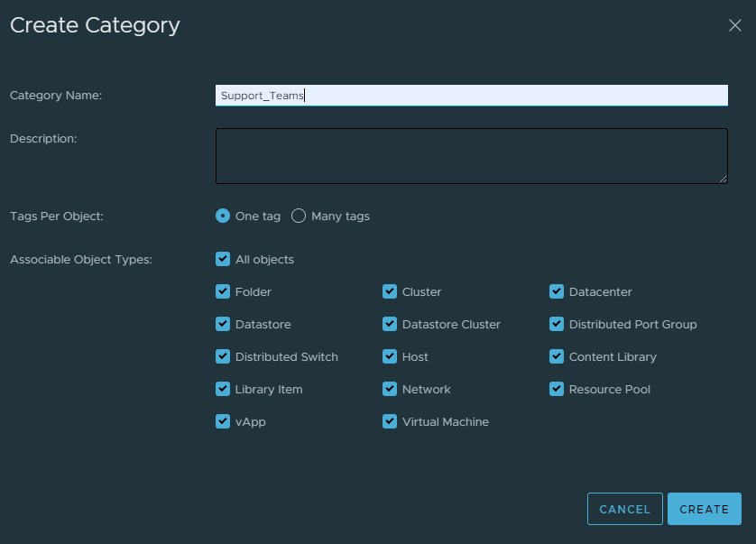Screen dimensions: 756x544
Task: Uncheck the Datastore object type
Action: [x=223, y=325]
